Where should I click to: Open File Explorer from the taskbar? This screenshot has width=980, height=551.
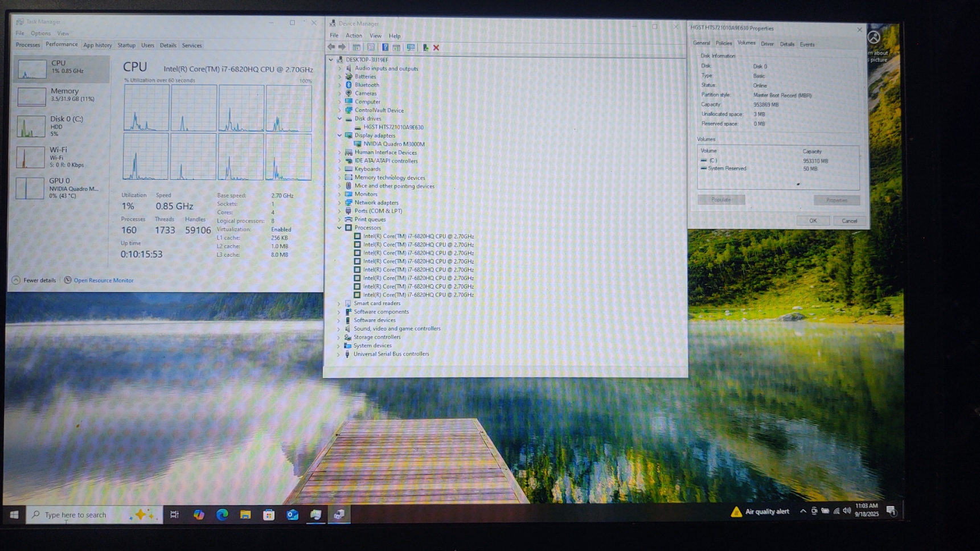[245, 515]
